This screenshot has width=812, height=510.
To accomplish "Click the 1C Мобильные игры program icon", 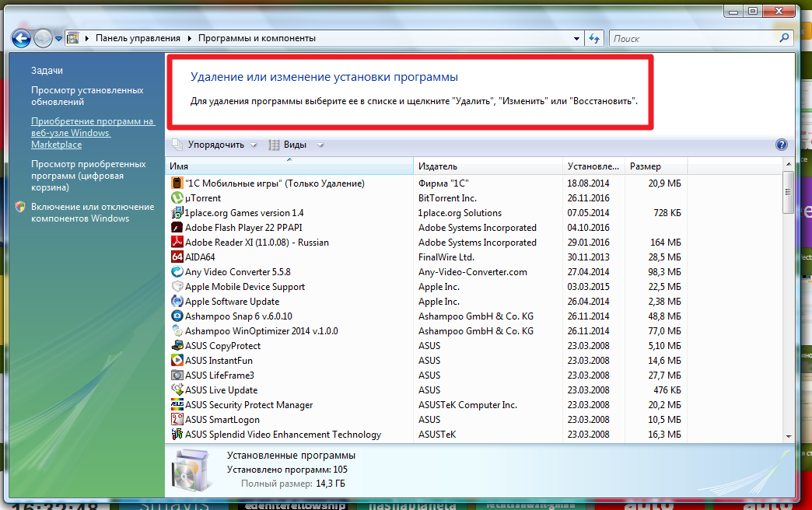I will click(x=177, y=183).
